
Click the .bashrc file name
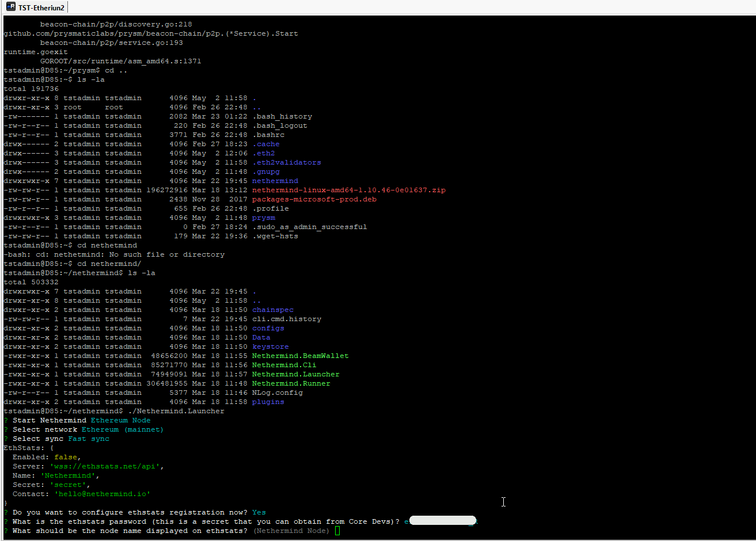click(268, 135)
